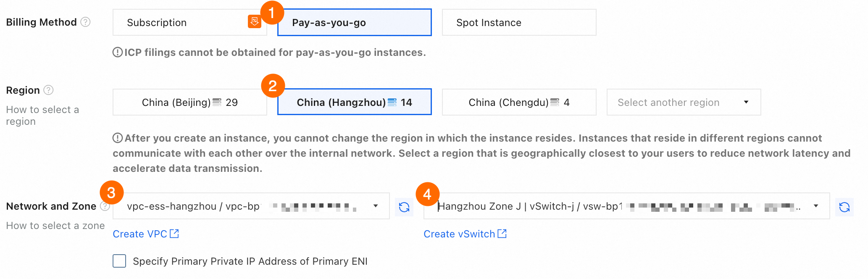Screen dimensions: 868x279
Task: Open the Create VPC link
Action: [145, 234]
